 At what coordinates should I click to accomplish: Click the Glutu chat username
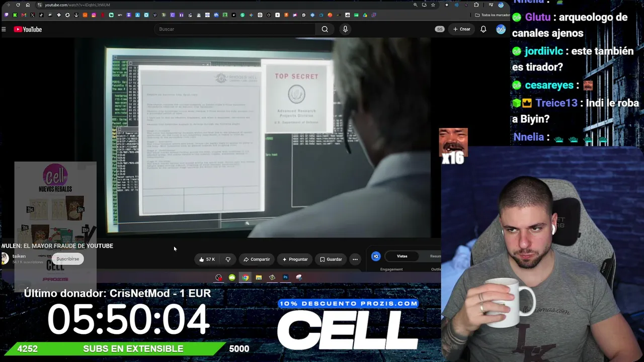[538, 17]
